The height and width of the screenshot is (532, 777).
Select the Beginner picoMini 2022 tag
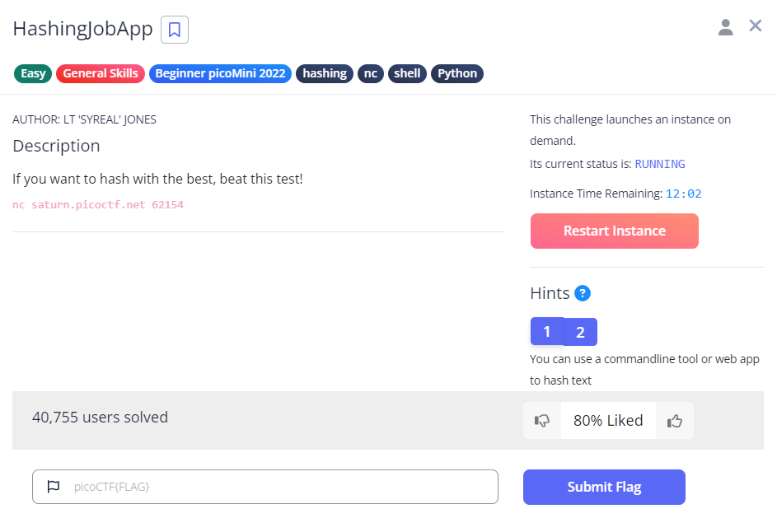point(220,73)
